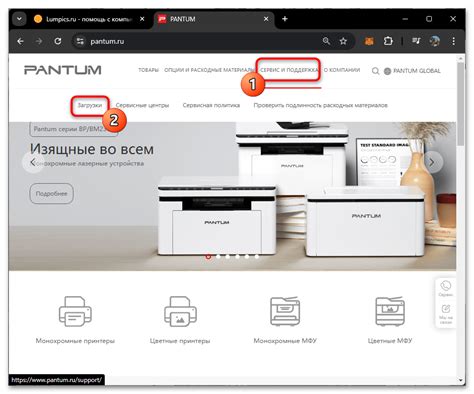Open PANTUM GLOBAL region link

click(x=412, y=71)
